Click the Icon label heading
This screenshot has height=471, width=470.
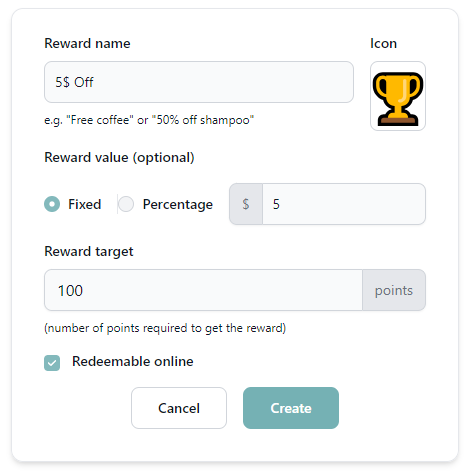pyautogui.click(x=384, y=43)
